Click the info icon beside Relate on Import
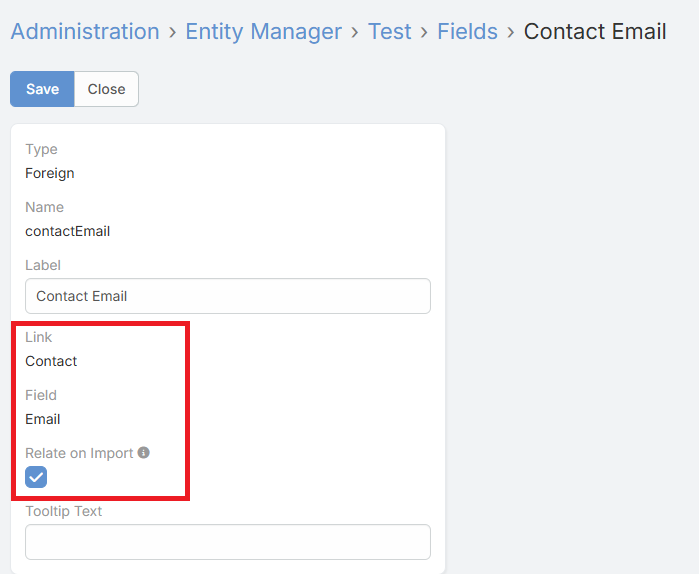 point(144,453)
